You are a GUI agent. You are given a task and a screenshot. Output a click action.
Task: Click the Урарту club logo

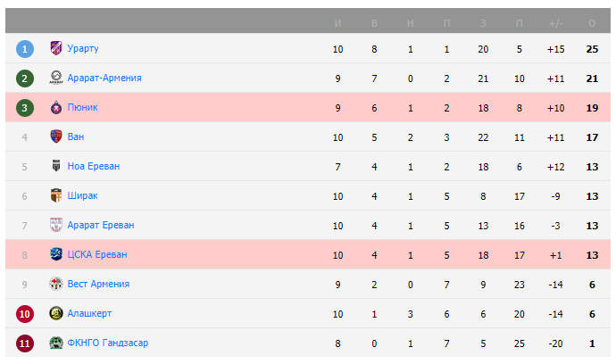55,48
